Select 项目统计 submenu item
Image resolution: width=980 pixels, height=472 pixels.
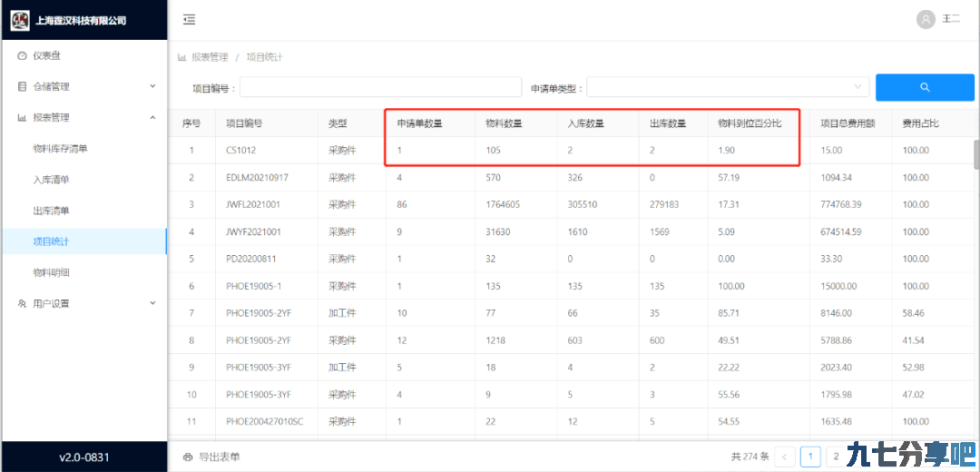pos(83,241)
